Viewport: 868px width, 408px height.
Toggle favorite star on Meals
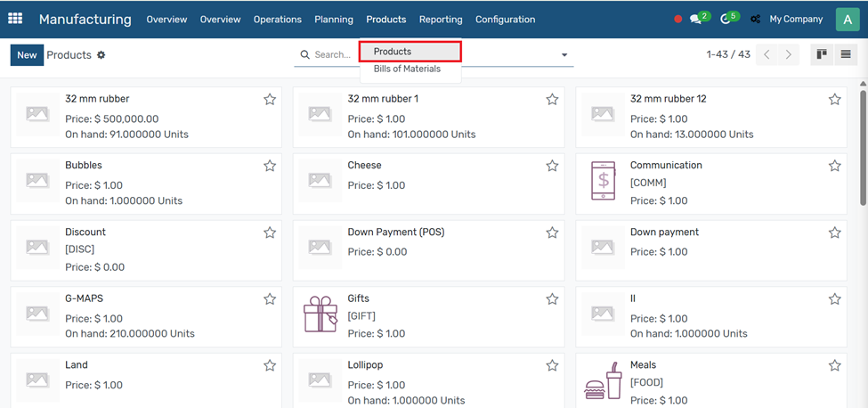834,365
